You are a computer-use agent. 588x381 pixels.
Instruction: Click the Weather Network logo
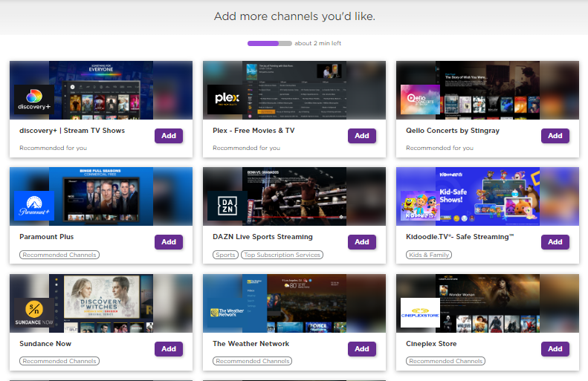[x=227, y=313]
